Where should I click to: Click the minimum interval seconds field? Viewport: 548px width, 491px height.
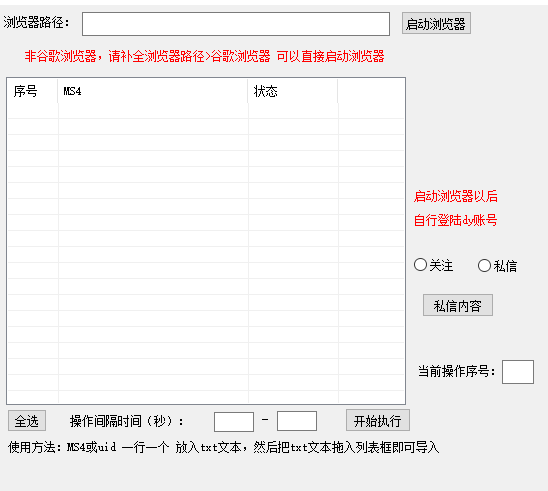coord(234,421)
